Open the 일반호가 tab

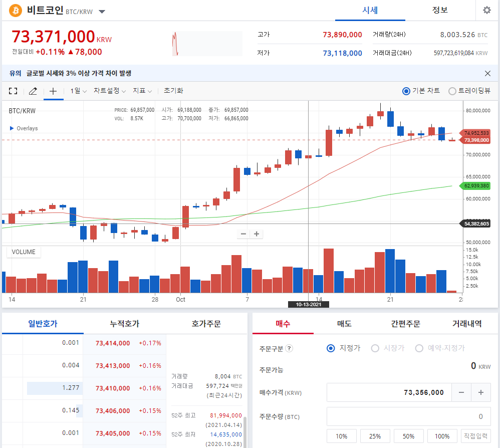[x=43, y=324]
